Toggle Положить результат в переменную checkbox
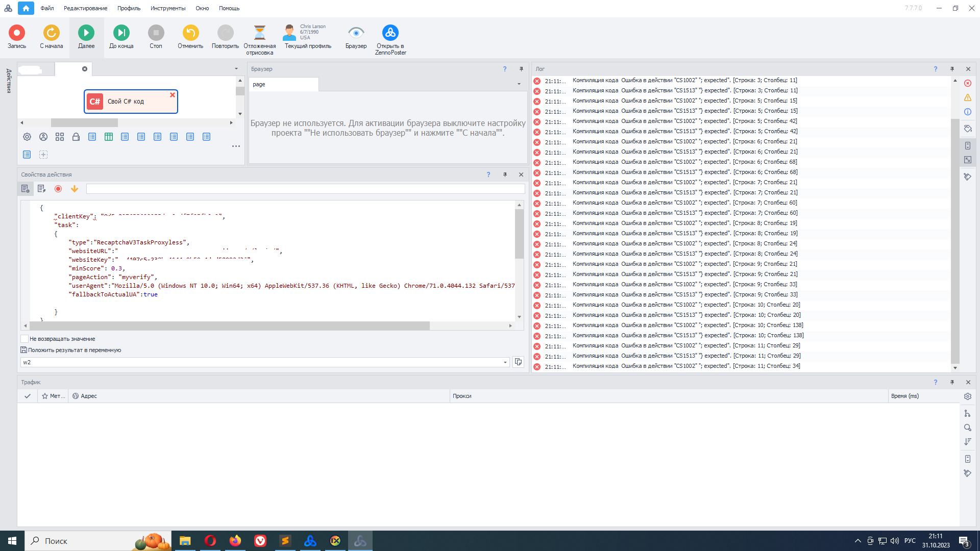 point(23,350)
